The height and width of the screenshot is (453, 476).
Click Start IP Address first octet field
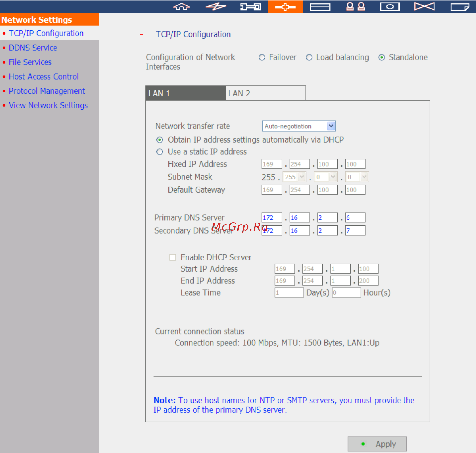click(285, 269)
